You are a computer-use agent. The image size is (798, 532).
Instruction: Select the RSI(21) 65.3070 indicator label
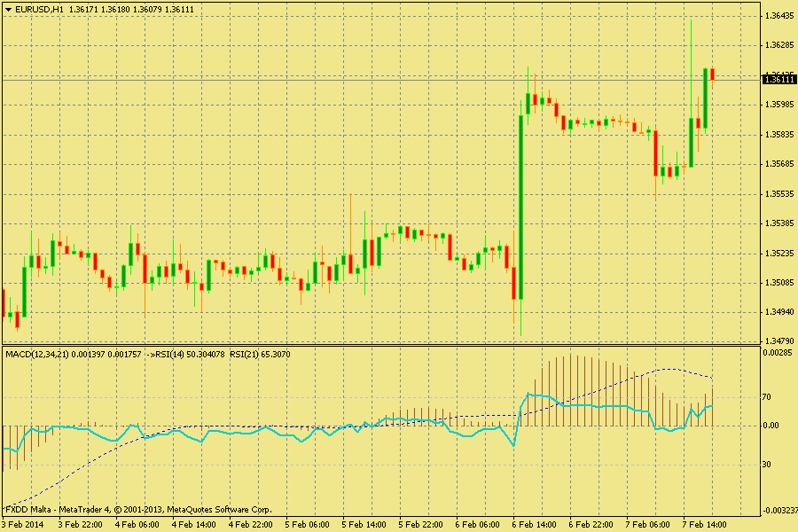pos(260,355)
